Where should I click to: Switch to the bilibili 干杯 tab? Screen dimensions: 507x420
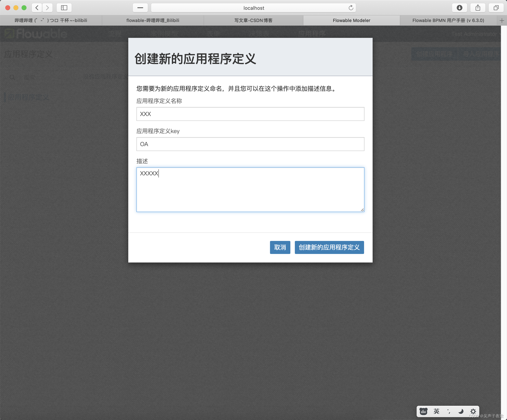tap(51, 21)
